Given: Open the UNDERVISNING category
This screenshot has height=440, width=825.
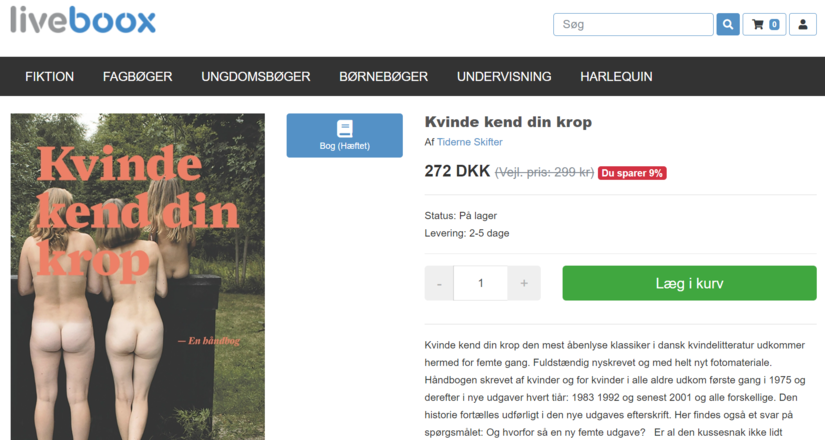Looking at the screenshot, I should (504, 76).
